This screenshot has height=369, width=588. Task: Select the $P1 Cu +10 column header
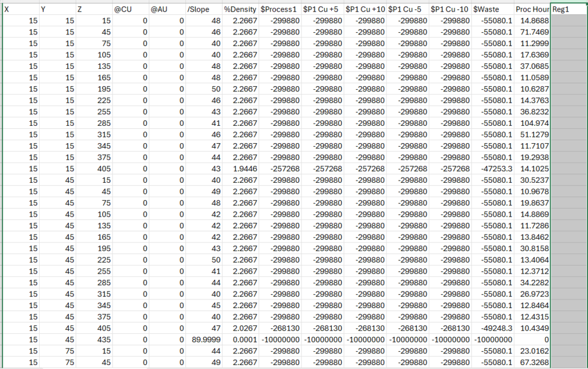pos(364,9)
